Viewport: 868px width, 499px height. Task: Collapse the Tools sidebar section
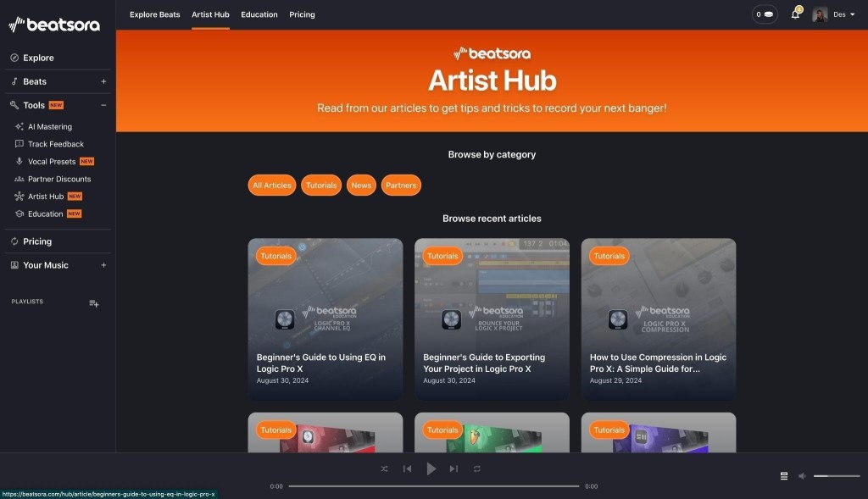[103, 105]
